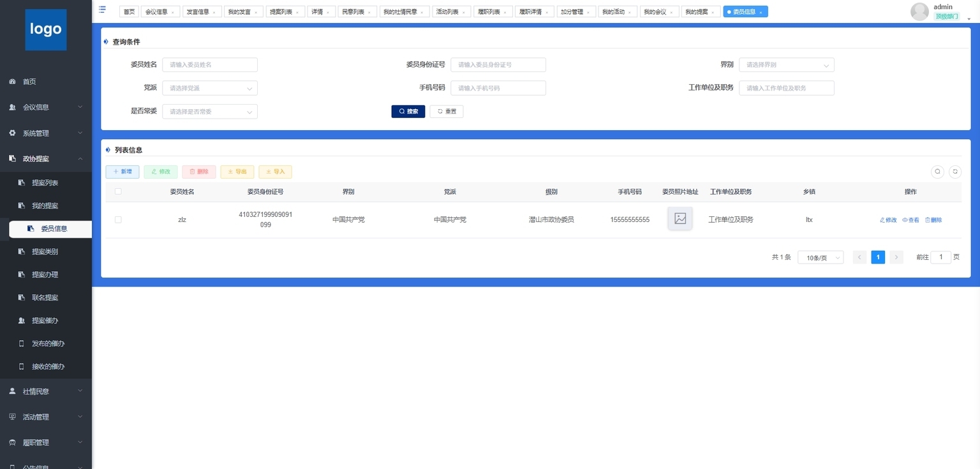
Task: Switch to the 我的社情民意 tab
Action: pos(405,12)
